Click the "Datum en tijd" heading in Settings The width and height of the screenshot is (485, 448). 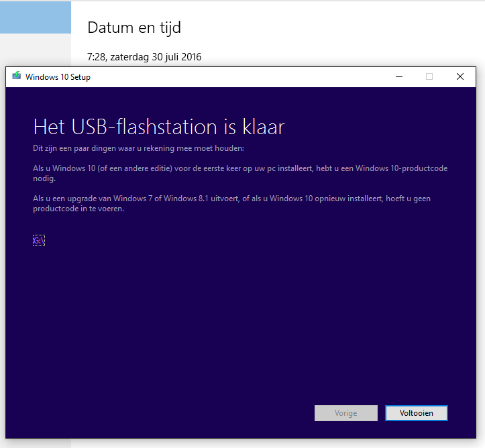pyautogui.click(x=134, y=27)
